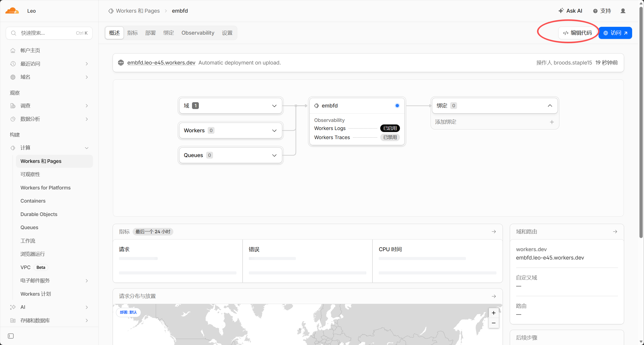Toggle Workers Logs enabled badge

tap(390, 128)
